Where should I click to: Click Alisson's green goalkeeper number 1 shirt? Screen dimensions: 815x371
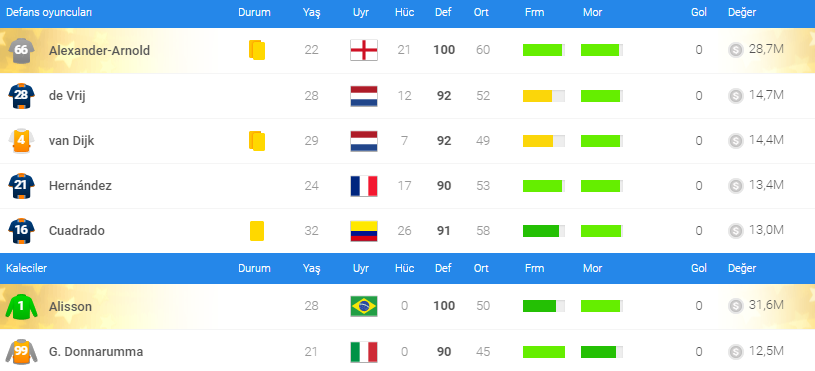click(21, 307)
